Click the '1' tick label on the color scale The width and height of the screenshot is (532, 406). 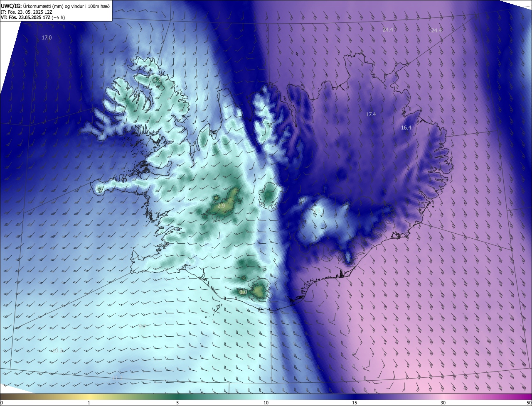[x=89, y=403]
